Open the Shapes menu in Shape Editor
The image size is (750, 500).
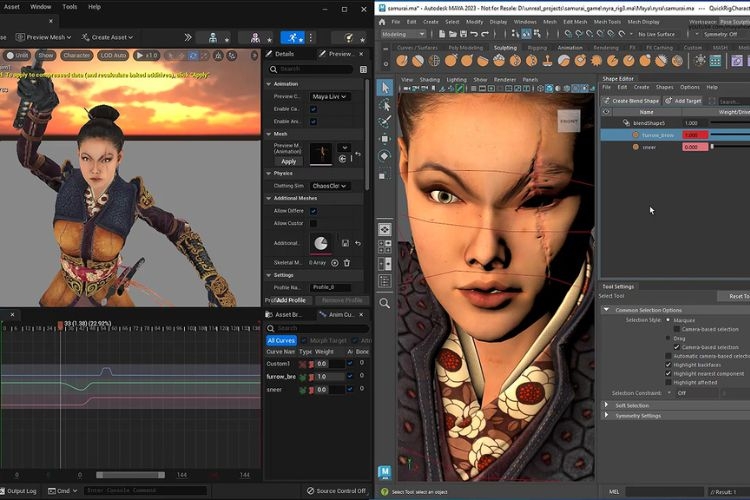tap(664, 87)
